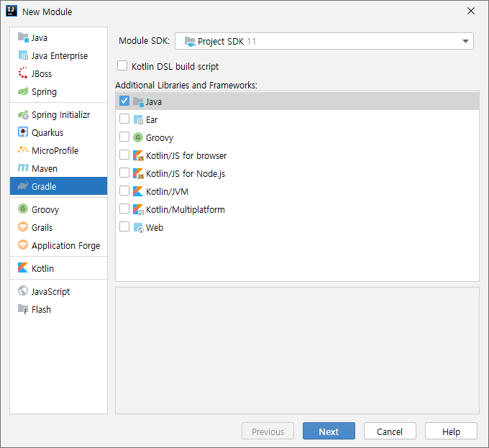Viewport: 489px width, 448px height.
Task: Click the MicroProfile icon
Action: point(23,150)
